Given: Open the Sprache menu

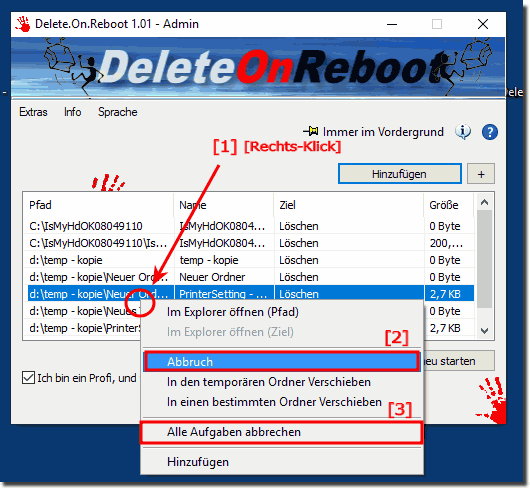Looking at the screenshot, I should tap(118, 112).
